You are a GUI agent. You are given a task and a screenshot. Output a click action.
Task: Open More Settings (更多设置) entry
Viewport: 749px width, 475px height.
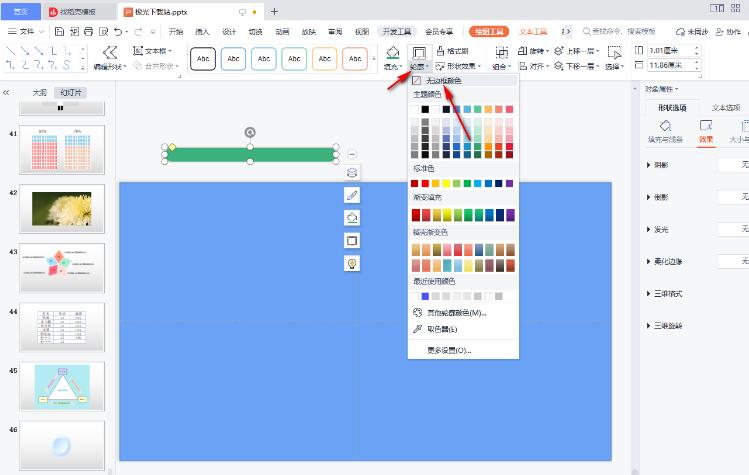448,350
